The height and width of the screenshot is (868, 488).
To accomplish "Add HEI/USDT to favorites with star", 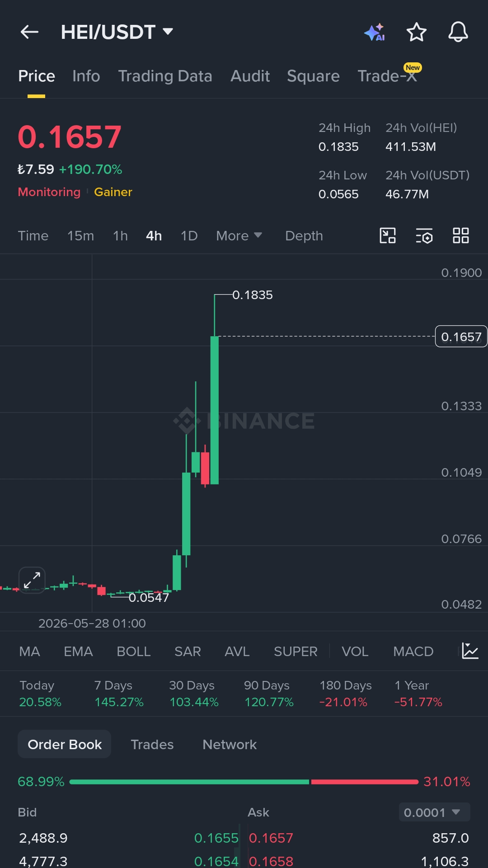I will 416,32.
